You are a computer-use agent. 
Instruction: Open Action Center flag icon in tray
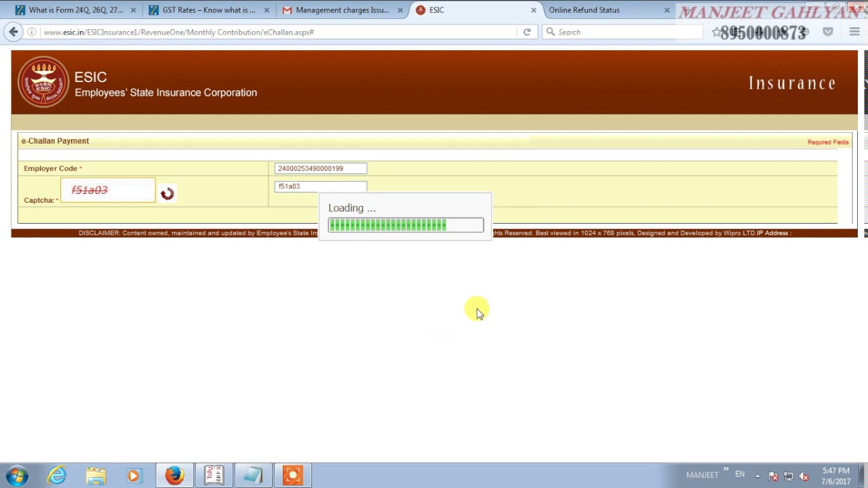pyautogui.click(x=773, y=476)
